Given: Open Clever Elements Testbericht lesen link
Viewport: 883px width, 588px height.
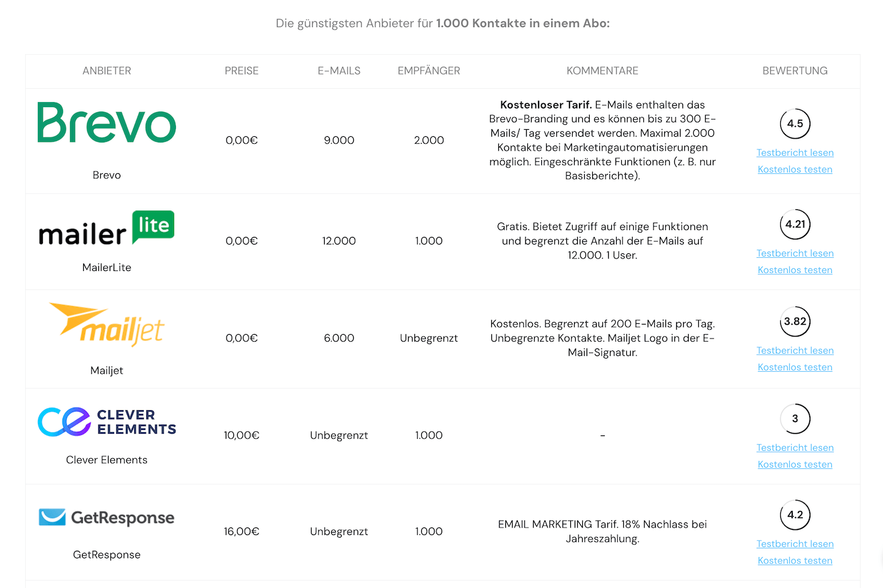Looking at the screenshot, I should (795, 447).
